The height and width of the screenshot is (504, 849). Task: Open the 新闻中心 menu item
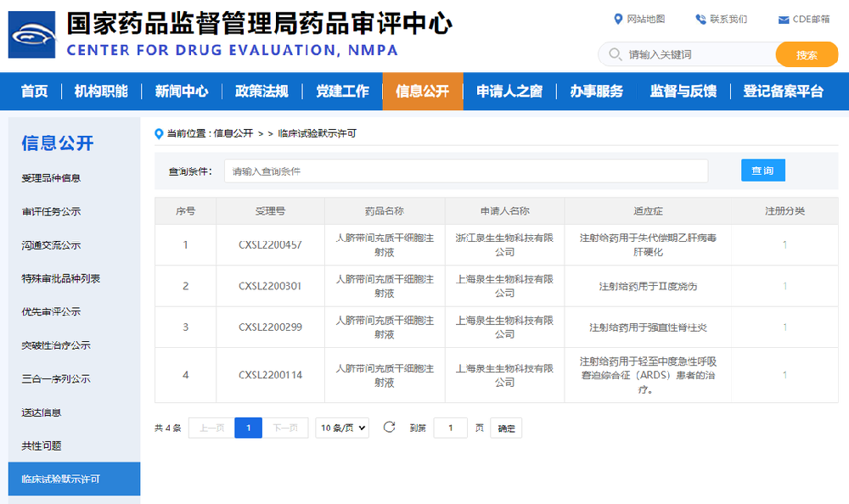point(181,92)
